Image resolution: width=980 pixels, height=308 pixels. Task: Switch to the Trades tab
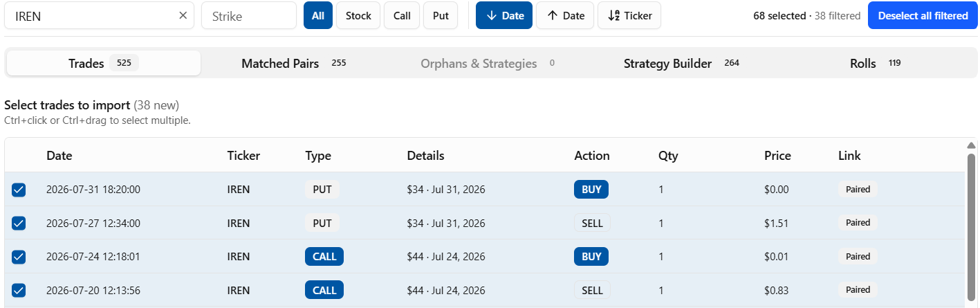click(104, 63)
